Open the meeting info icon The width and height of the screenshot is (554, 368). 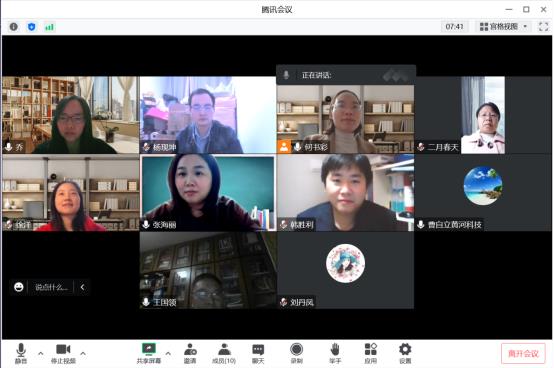point(14,27)
